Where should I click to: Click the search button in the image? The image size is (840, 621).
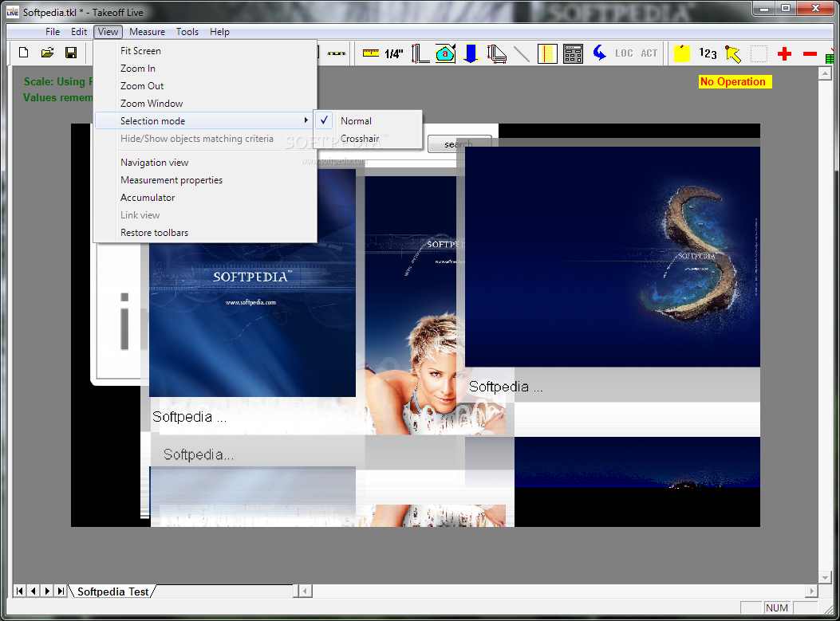click(459, 143)
